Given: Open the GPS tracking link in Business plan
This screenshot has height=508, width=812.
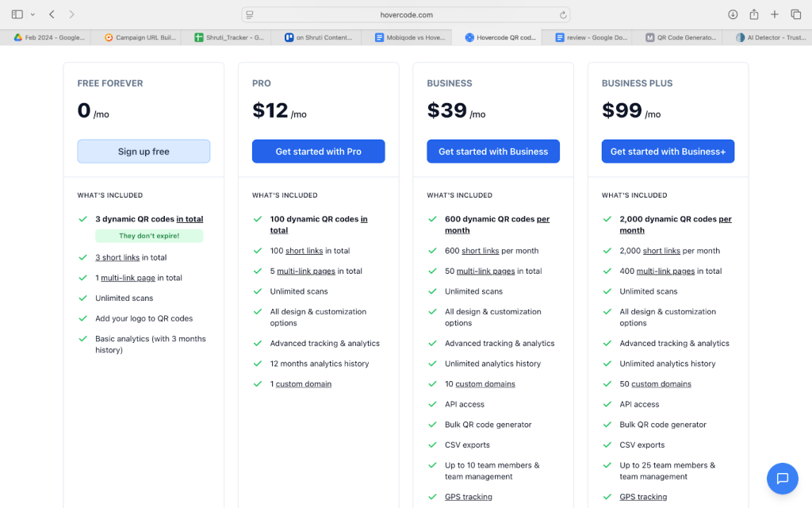Looking at the screenshot, I should coord(468,497).
